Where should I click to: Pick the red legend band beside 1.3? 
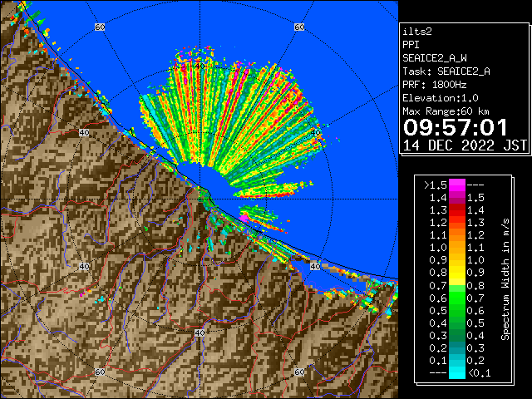click(x=457, y=210)
